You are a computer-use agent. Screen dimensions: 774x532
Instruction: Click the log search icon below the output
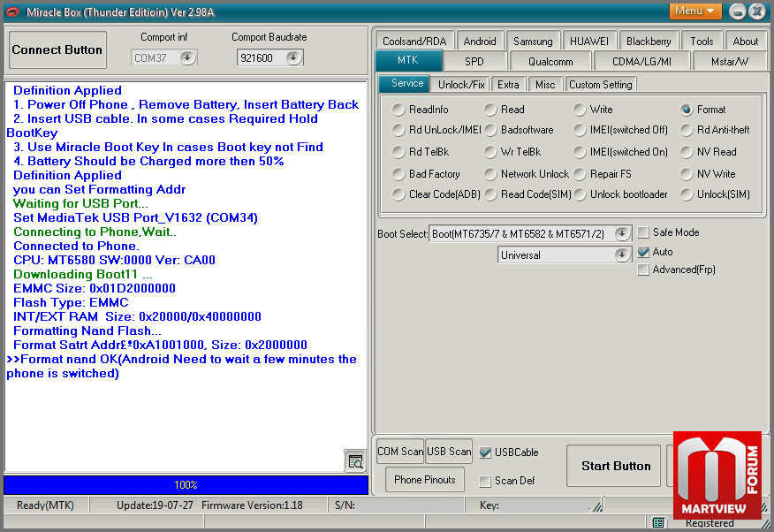point(354,461)
